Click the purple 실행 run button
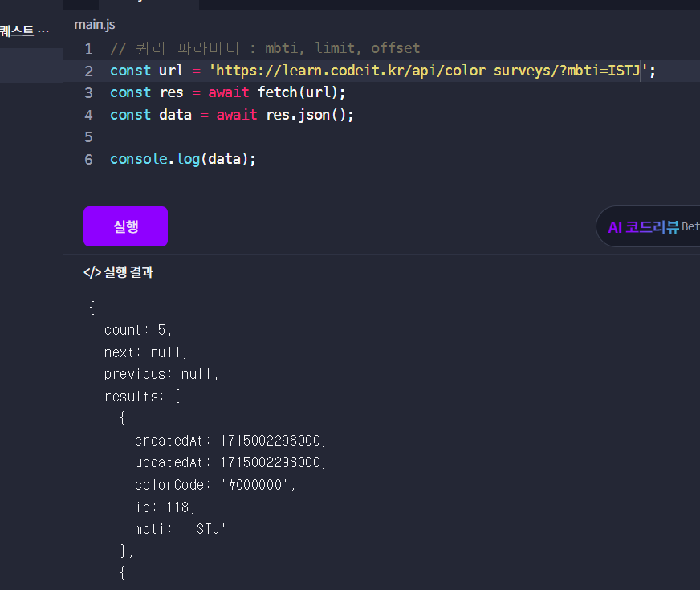Screen dimensions: 700x590 [125, 226]
